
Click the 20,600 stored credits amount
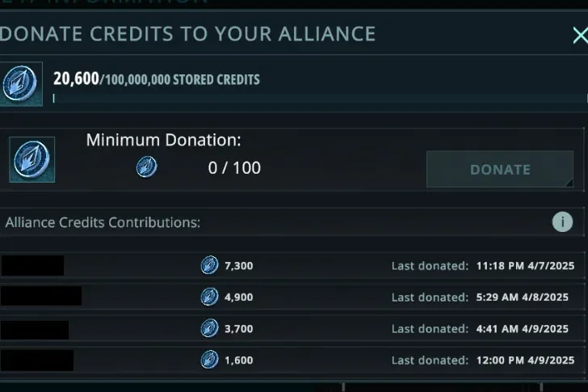76,78
